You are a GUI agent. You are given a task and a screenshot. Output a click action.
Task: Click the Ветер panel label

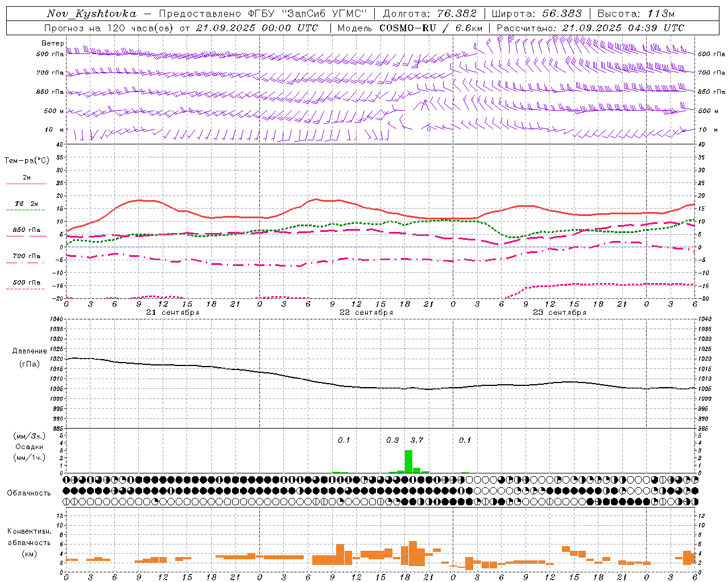pyautogui.click(x=52, y=43)
